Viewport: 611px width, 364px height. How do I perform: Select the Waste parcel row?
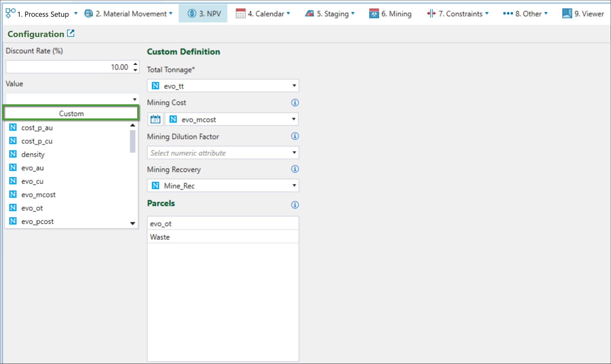(223, 237)
